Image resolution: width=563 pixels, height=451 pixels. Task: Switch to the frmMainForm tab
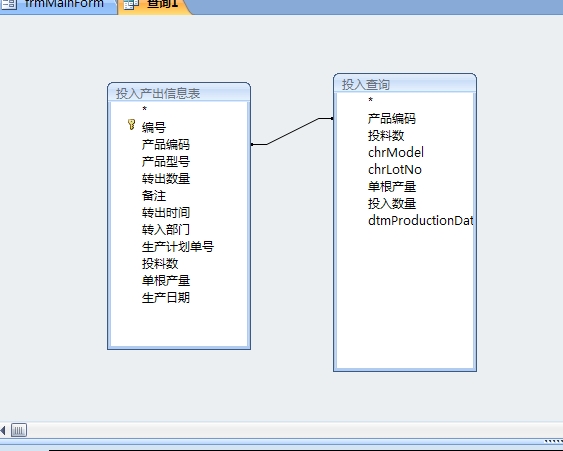tap(58, 5)
